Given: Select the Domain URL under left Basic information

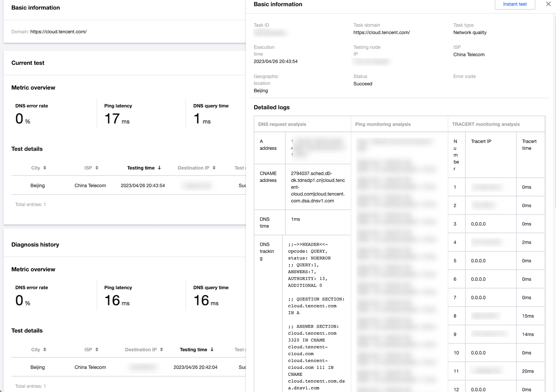Looking at the screenshot, I should coord(58,32).
